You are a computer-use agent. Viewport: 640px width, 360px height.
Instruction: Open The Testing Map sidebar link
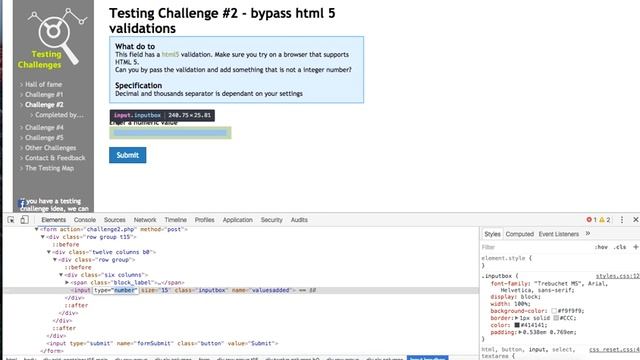49,168
